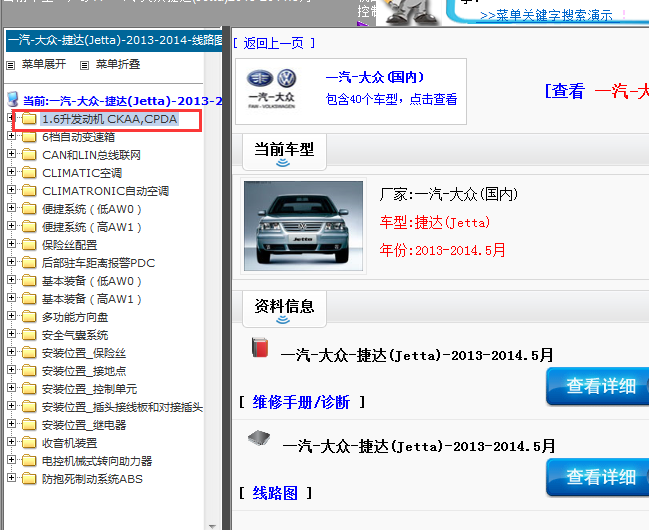Click 查看详细 button for repair manual
The image size is (649, 530).
pos(597,386)
